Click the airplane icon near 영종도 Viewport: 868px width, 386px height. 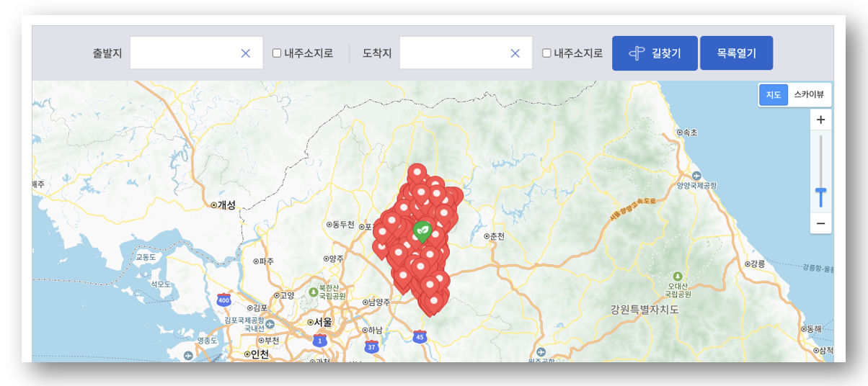pos(189,354)
